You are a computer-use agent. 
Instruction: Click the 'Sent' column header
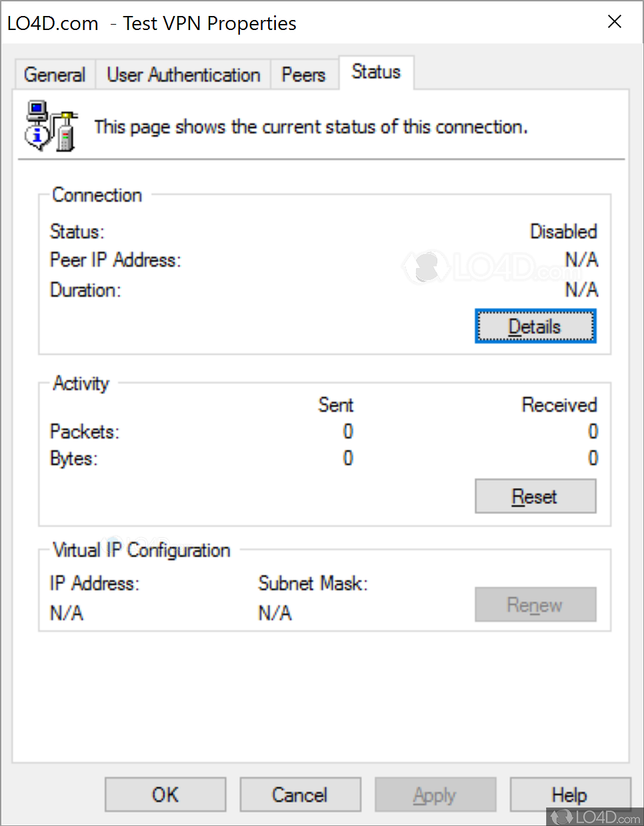tap(336, 405)
